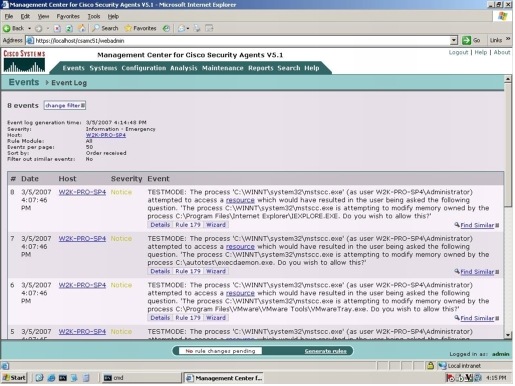Open the Events navigation tab

tap(73, 68)
